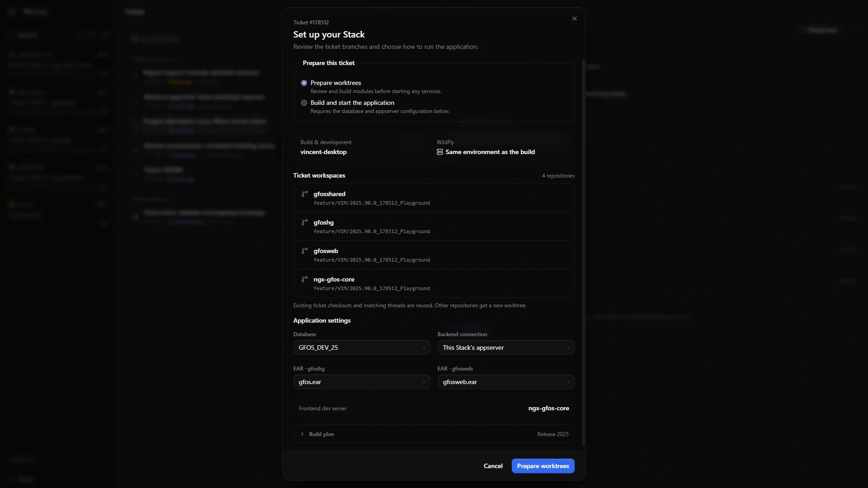868x488 pixels.
Task: Click the branch icon next to gfoshg
Action: (x=305, y=222)
